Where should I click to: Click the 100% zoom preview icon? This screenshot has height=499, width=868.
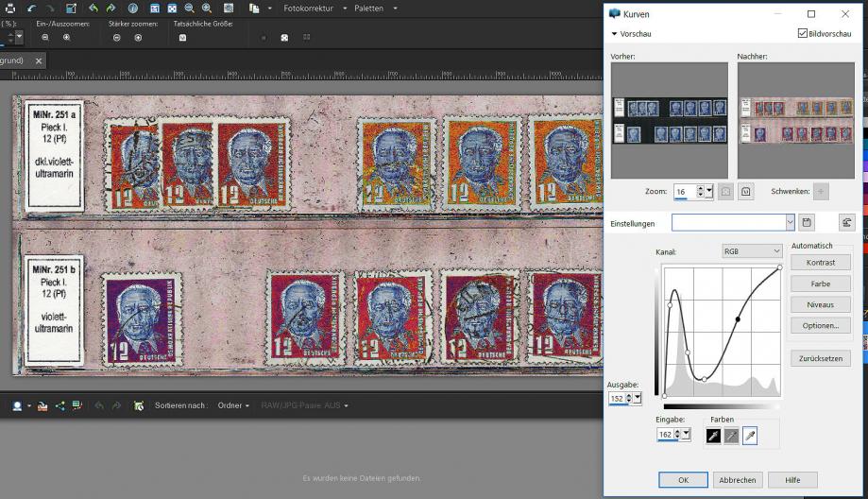coord(745,192)
